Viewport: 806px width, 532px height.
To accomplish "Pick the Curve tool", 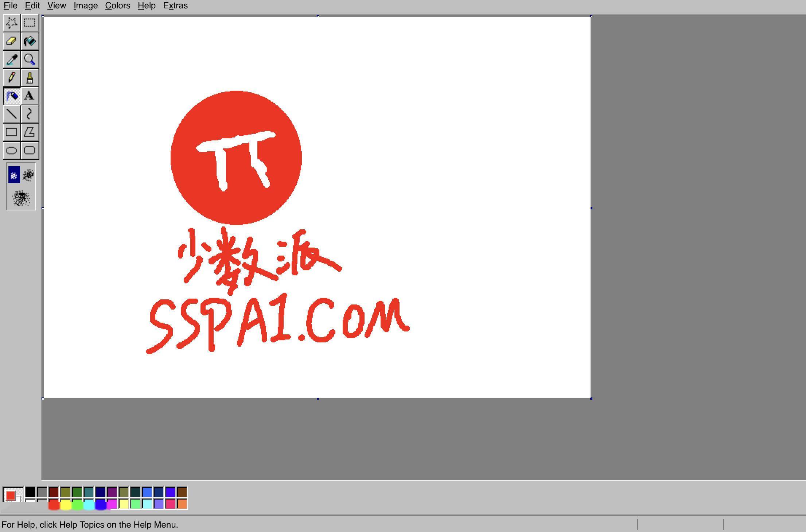I will pos(30,114).
